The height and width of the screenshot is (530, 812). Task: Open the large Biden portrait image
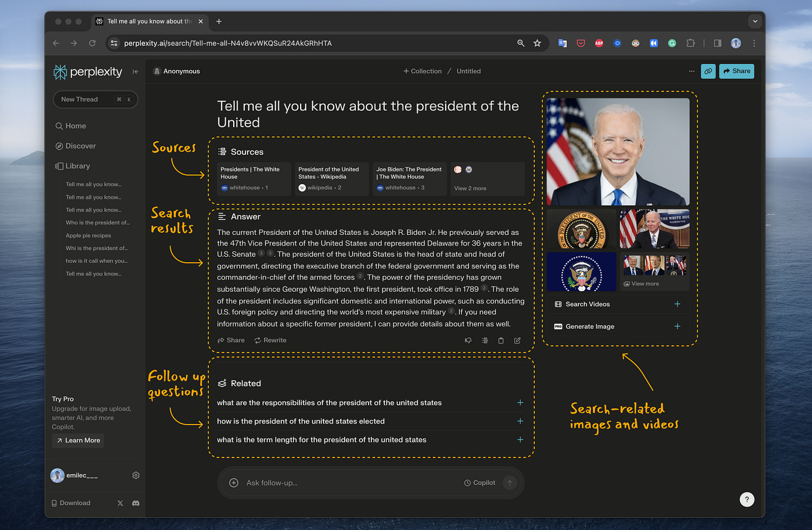tap(618, 152)
